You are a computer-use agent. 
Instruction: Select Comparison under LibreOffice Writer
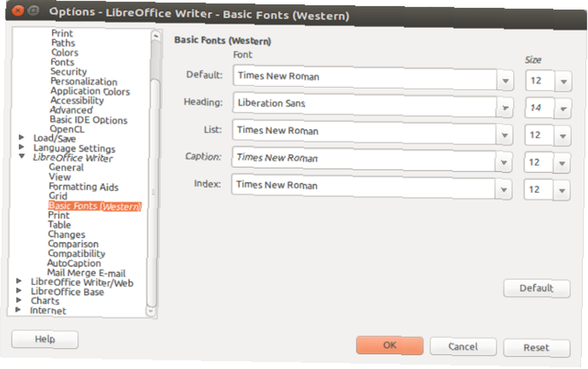pyautogui.click(x=73, y=244)
